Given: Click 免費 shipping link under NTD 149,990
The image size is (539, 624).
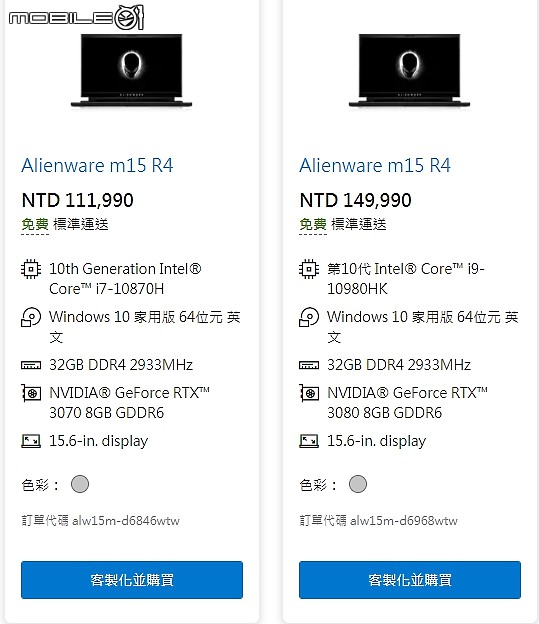Looking at the screenshot, I should click(313, 224).
